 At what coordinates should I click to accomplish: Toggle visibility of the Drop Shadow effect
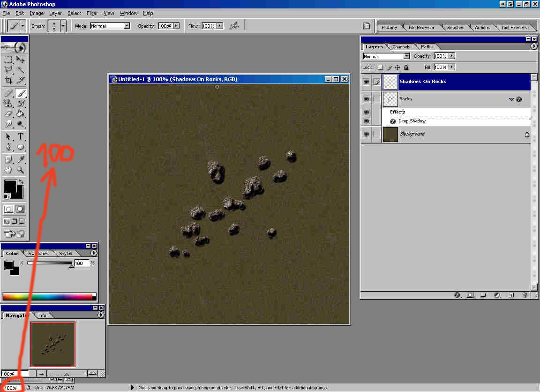coord(367,121)
